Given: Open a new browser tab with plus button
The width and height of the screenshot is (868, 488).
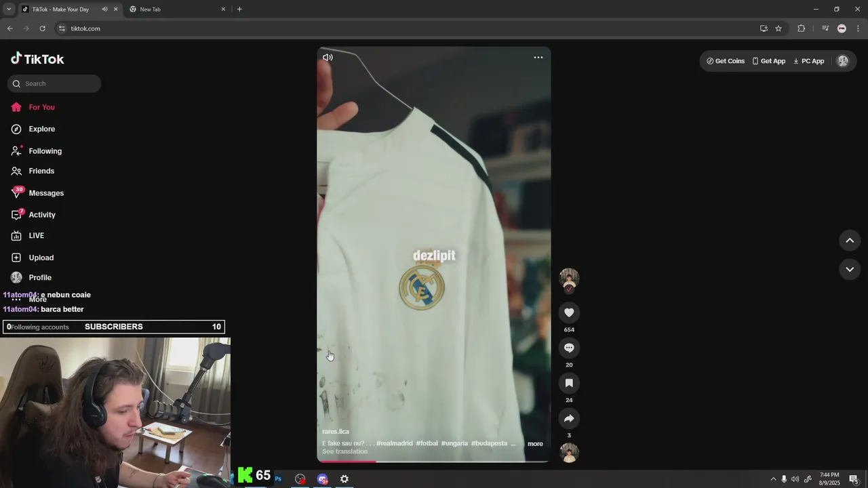Looking at the screenshot, I should (x=239, y=9).
